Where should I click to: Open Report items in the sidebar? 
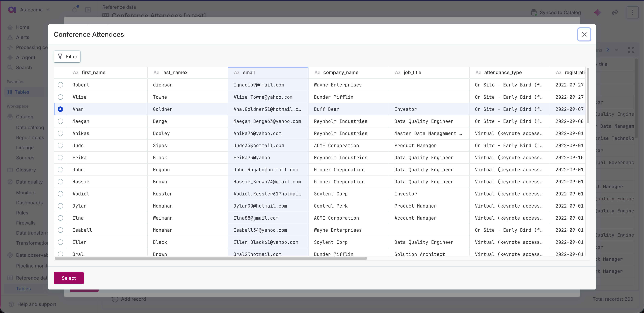tap(30, 138)
